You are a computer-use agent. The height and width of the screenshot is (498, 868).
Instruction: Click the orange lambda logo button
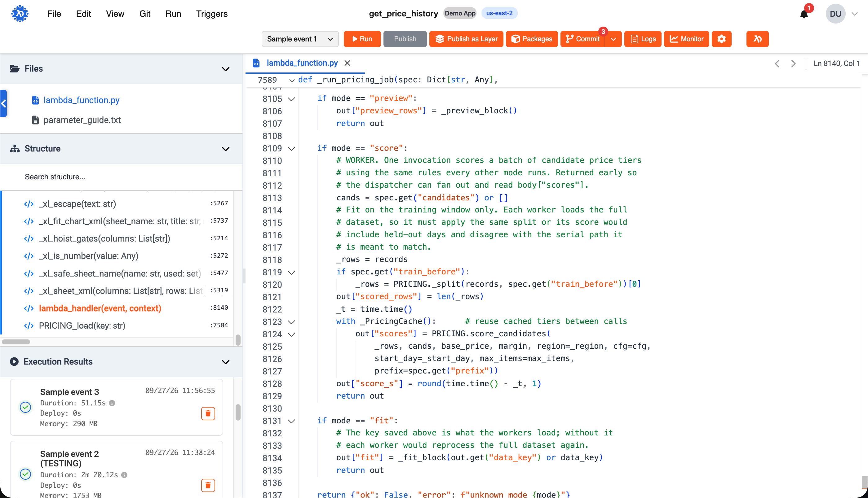(757, 39)
